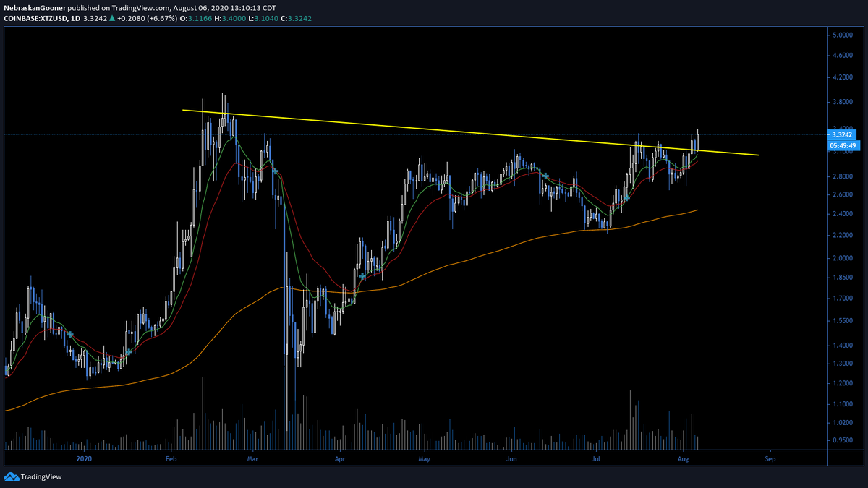Click the 2.8000 price axis label
Viewport: 868px width, 488px height.
coord(842,176)
